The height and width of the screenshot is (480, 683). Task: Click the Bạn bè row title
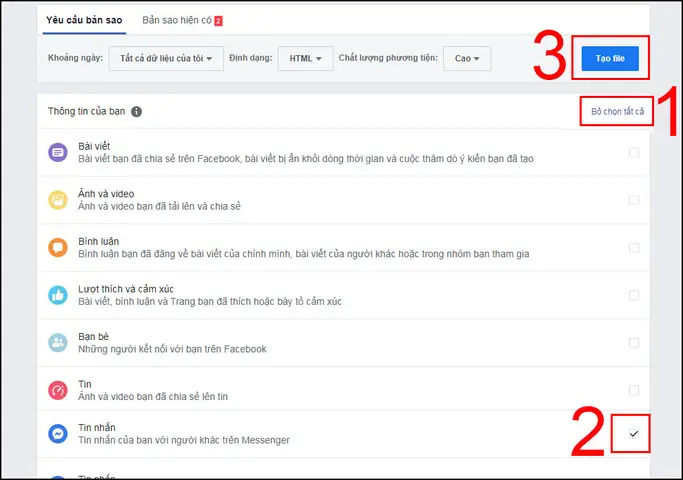coord(93,337)
